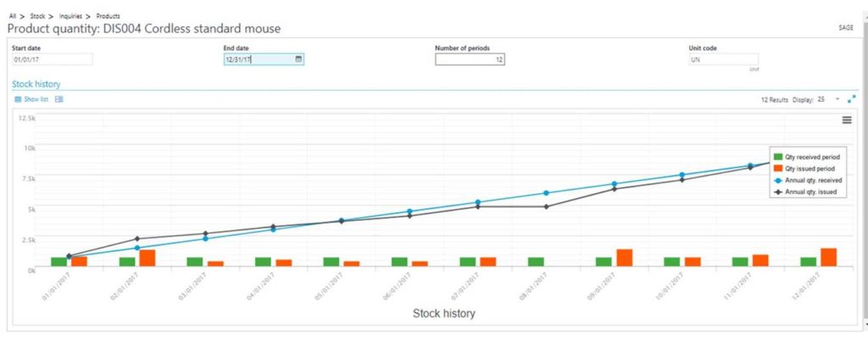The width and height of the screenshot is (868, 337).
Task: Toggle the Annual qty. received legend series
Action: point(807,180)
